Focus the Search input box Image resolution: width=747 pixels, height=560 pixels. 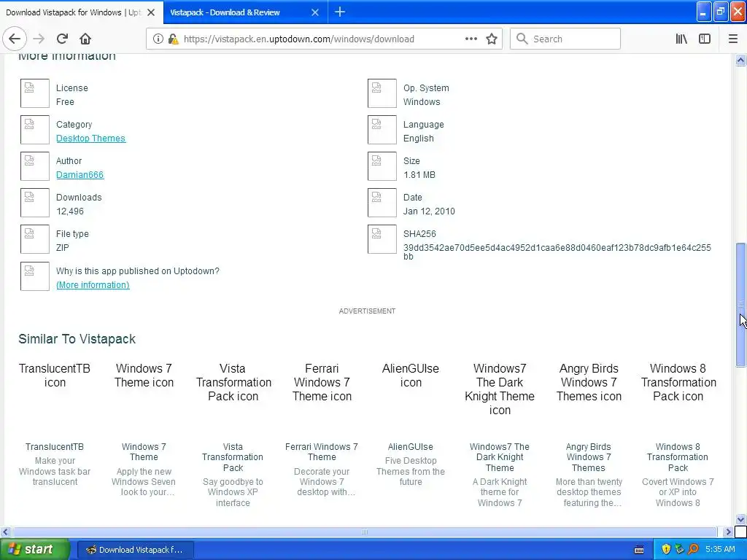coord(565,39)
